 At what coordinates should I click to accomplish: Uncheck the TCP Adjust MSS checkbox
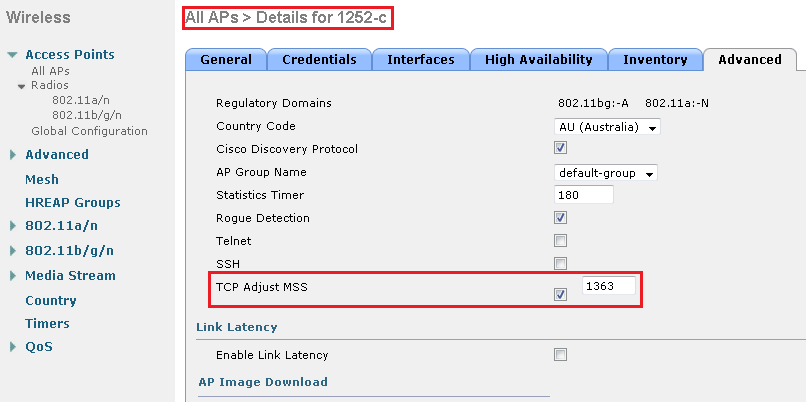pyautogui.click(x=561, y=294)
